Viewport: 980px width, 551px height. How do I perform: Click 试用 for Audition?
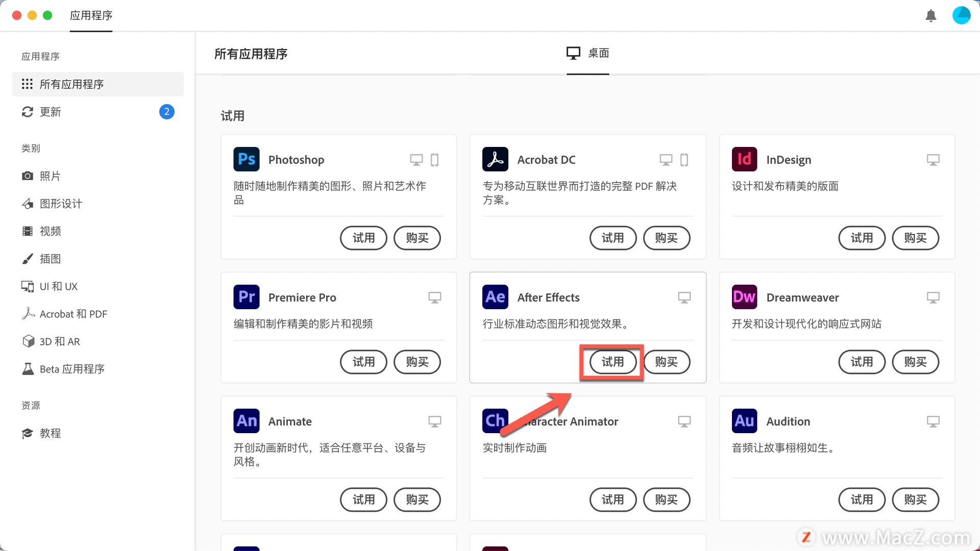point(862,500)
